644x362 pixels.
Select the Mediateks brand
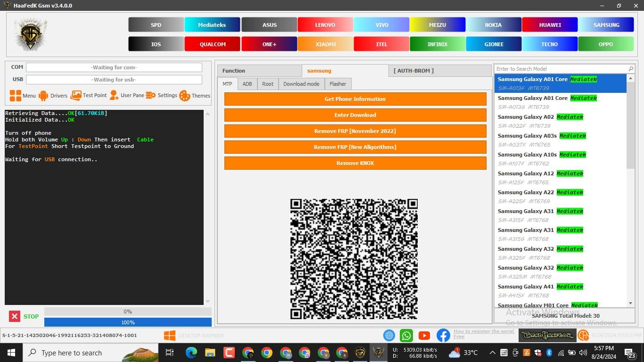[x=212, y=25]
